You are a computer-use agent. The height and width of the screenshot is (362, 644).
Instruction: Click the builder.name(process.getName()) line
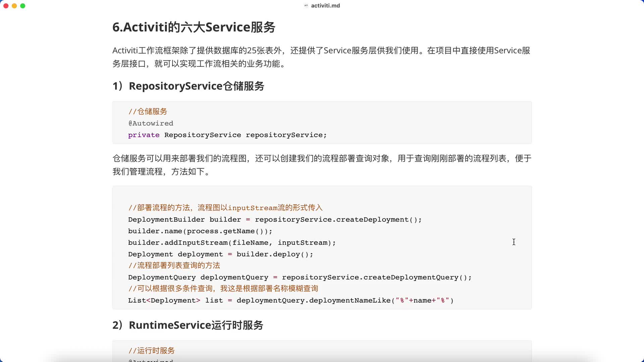click(200, 231)
